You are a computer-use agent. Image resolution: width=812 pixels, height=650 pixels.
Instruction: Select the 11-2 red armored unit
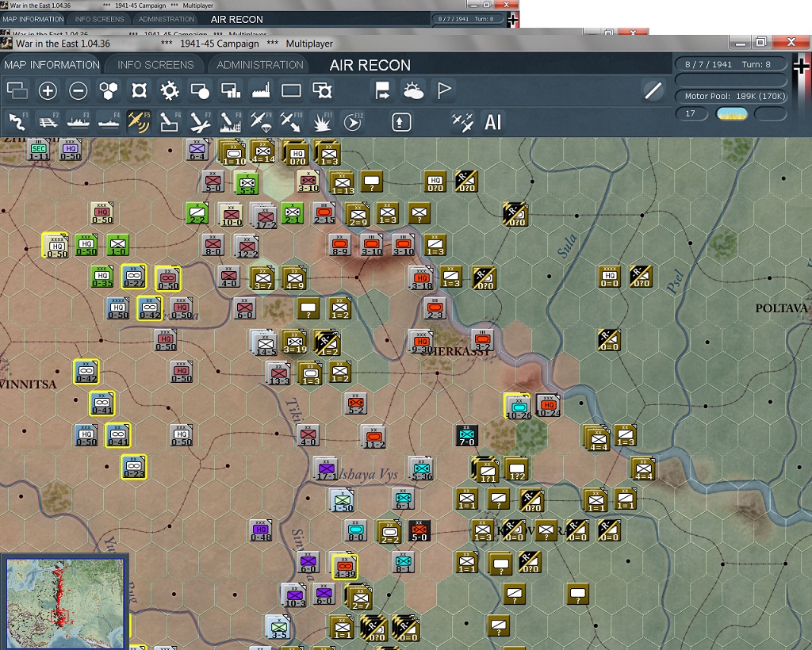click(x=373, y=438)
